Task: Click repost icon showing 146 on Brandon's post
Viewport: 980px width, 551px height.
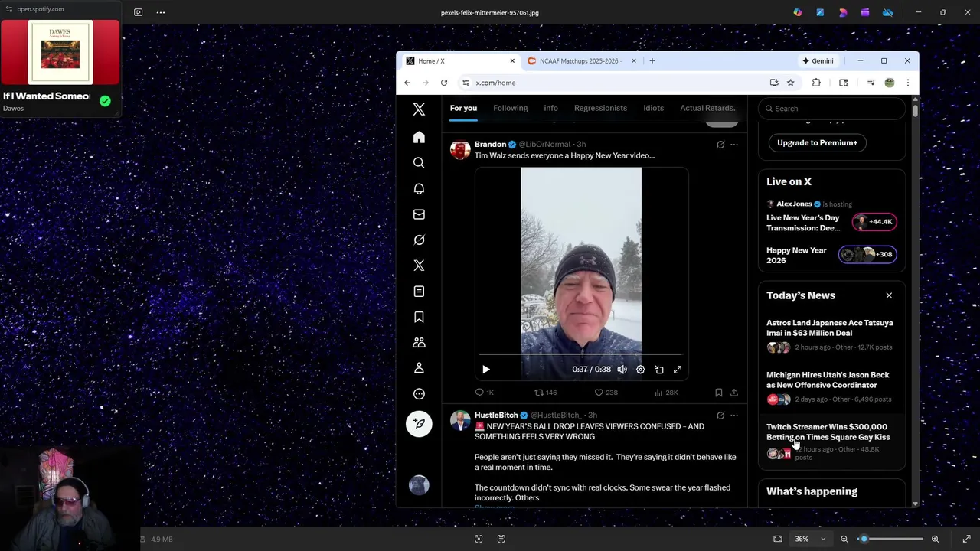Action: pyautogui.click(x=539, y=393)
